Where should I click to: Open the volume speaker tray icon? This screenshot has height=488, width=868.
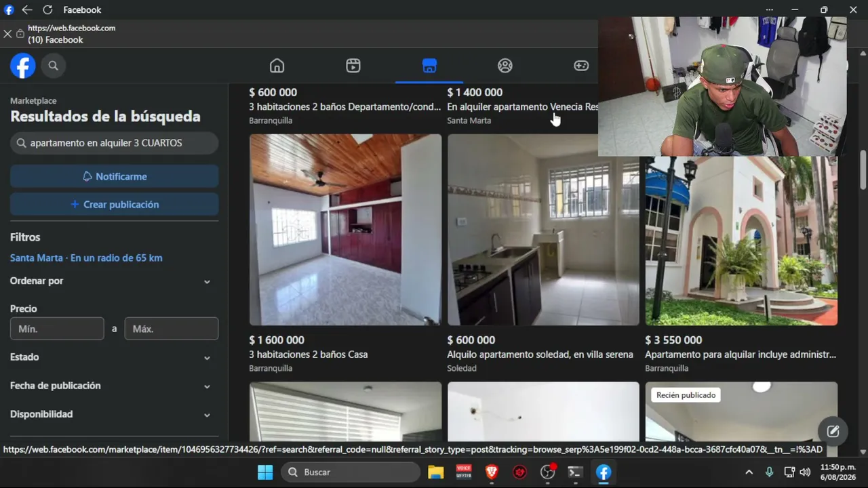805,472
